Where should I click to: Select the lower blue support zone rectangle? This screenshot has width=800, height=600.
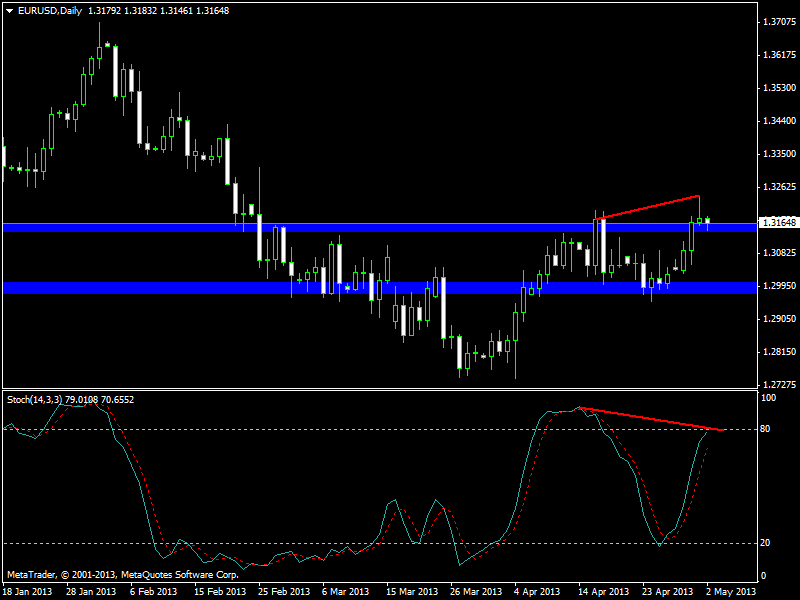(380, 288)
